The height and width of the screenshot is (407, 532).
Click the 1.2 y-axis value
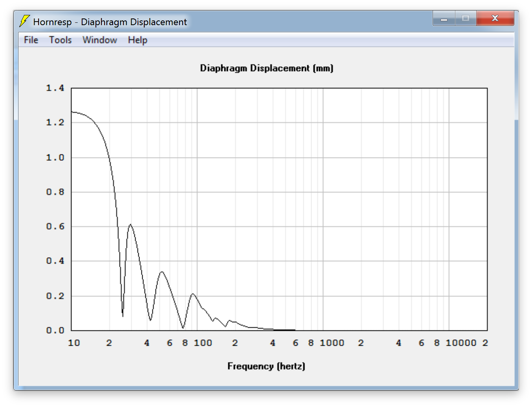pos(55,123)
